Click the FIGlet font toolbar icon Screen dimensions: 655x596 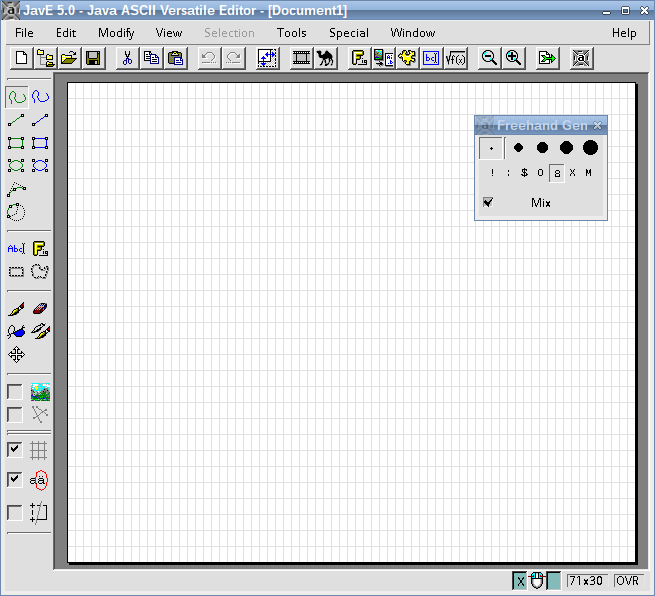tap(359, 58)
